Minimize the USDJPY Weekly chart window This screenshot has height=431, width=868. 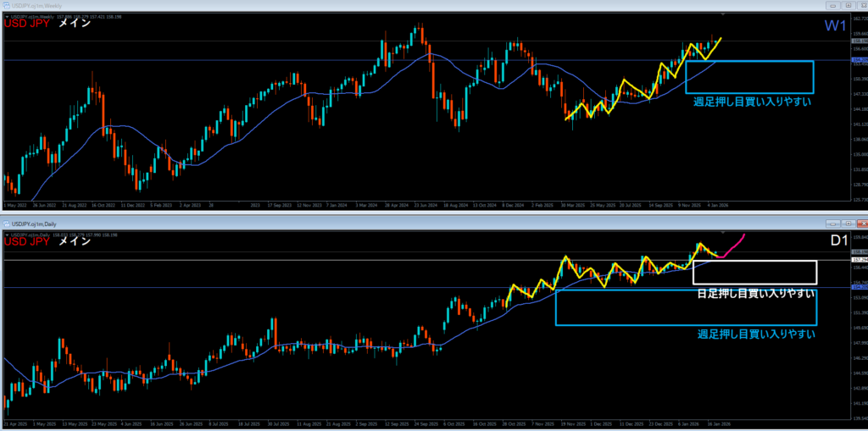point(832,6)
